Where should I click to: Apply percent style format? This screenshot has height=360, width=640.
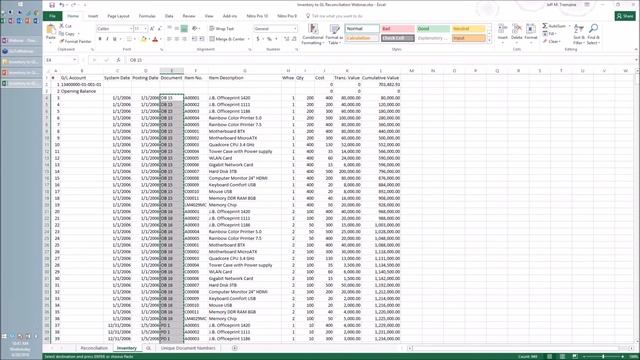pos(269,39)
